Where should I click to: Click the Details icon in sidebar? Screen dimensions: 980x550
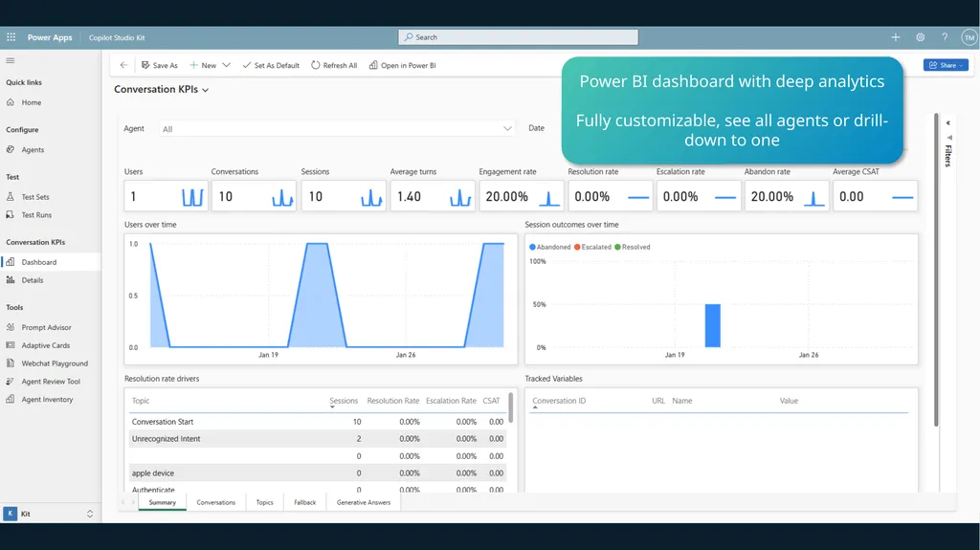pyautogui.click(x=10, y=280)
